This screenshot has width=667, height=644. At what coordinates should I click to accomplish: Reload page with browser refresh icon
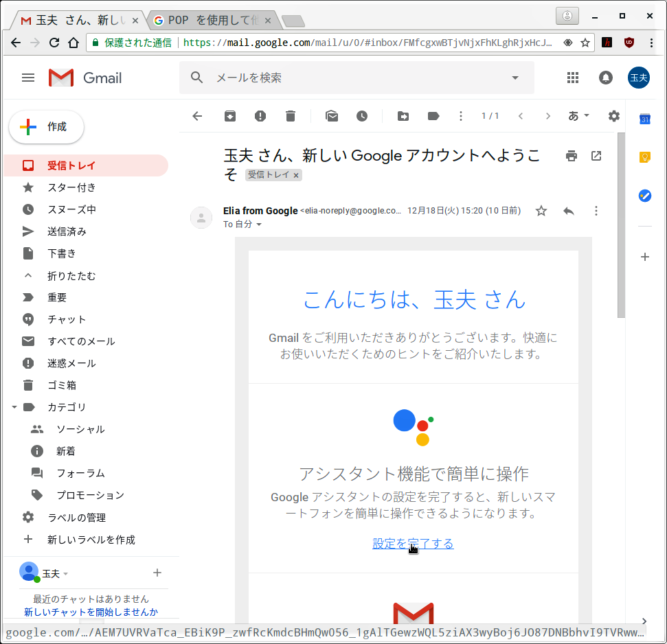point(54,43)
